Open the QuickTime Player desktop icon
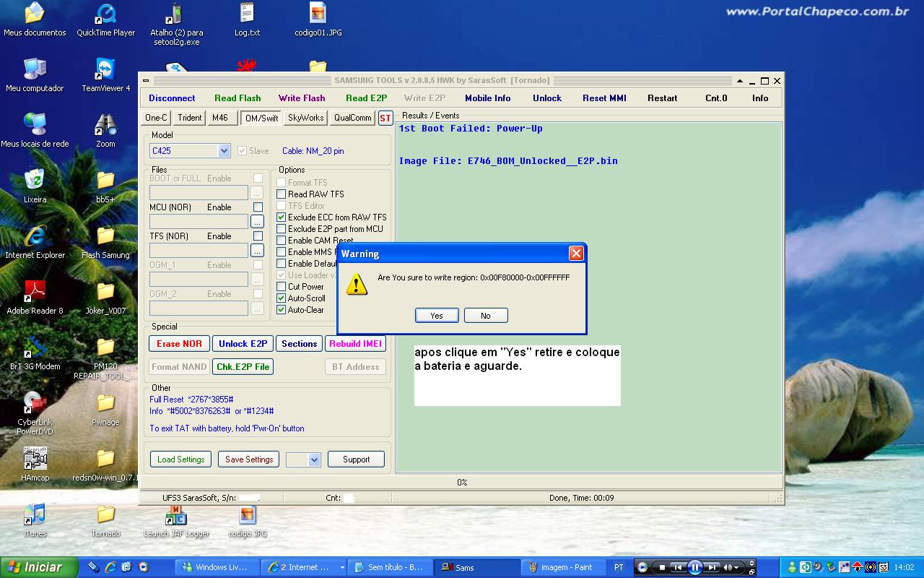The width and height of the screenshot is (924, 578). pyautogui.click(x=105, y=20)
